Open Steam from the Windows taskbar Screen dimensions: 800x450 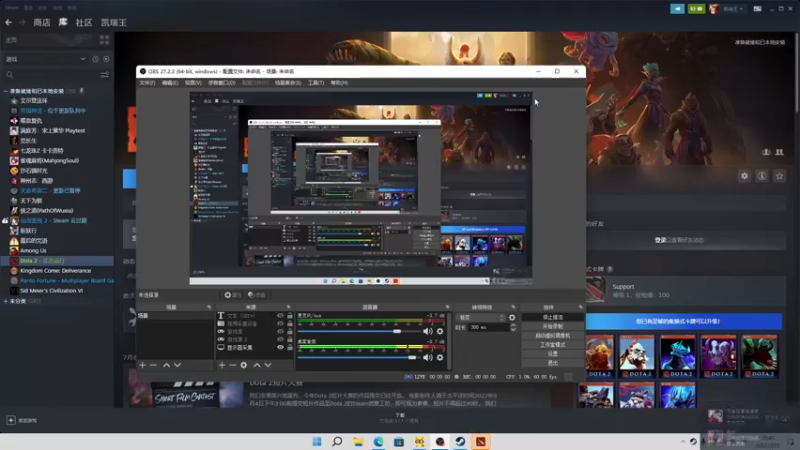pos(460,441)
